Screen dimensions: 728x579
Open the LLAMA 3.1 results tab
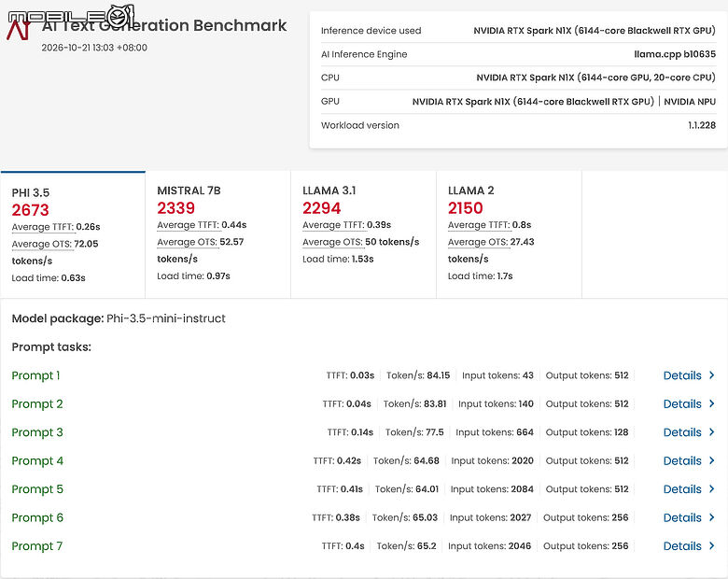(364, 234)
